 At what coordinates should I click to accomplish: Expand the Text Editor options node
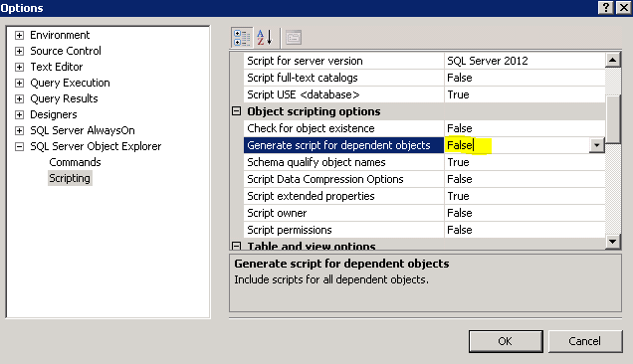point(19,67)
